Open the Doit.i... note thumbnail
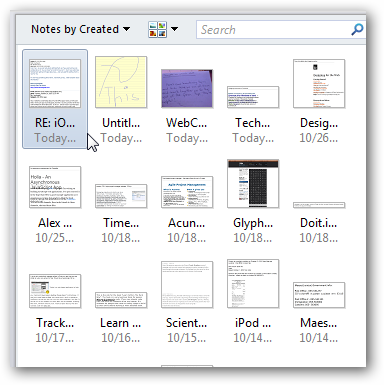 point(319,205)
